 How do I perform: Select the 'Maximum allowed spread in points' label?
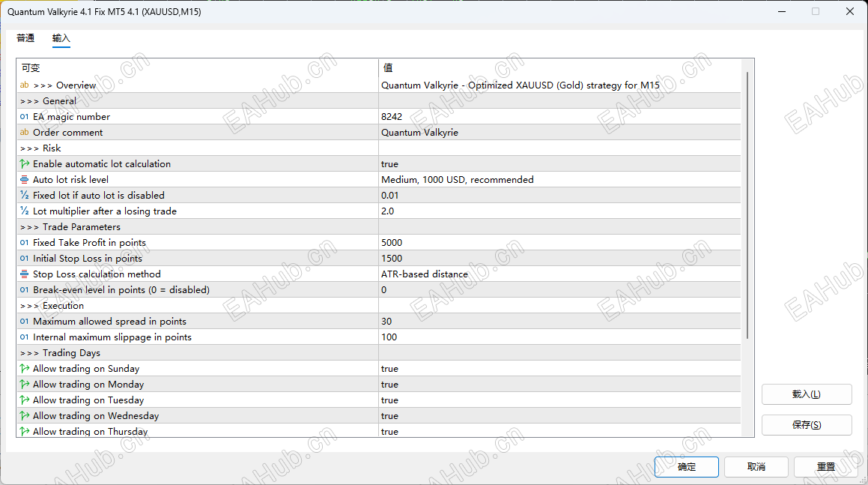109,321
